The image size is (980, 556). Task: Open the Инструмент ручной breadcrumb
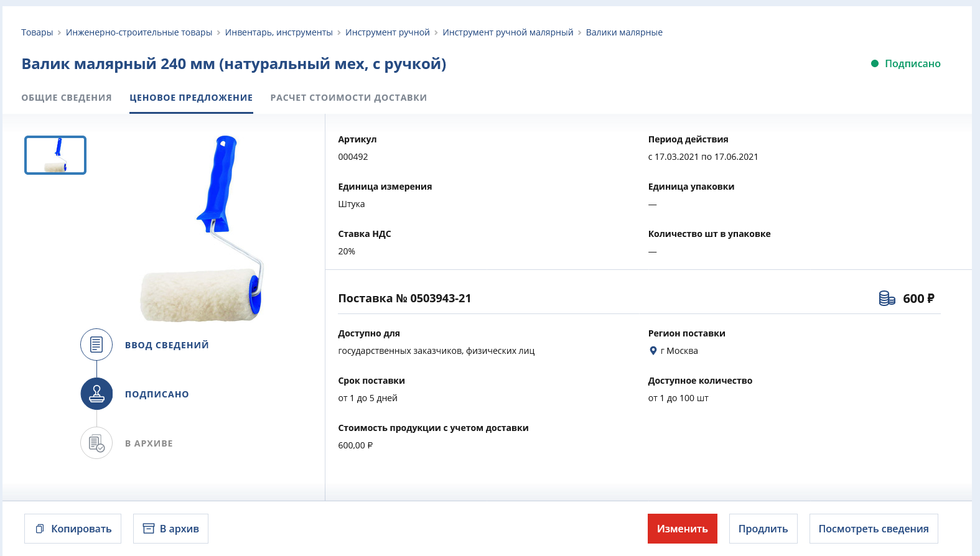tap(388, 32)
